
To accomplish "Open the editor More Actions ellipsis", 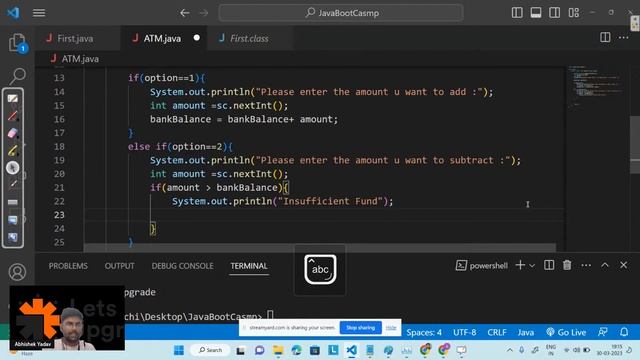I will click(623, 38).
